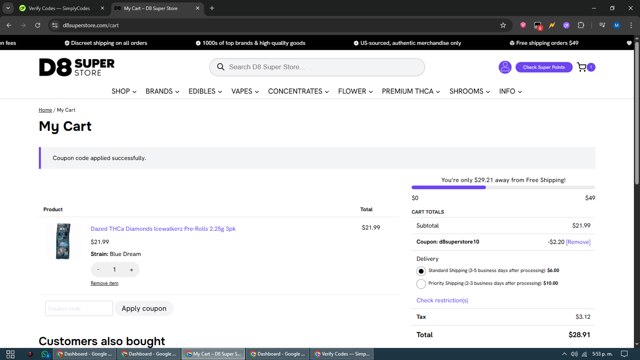Expand the BRANDS menu
640x360 pixels.
[x=162, y=91]
